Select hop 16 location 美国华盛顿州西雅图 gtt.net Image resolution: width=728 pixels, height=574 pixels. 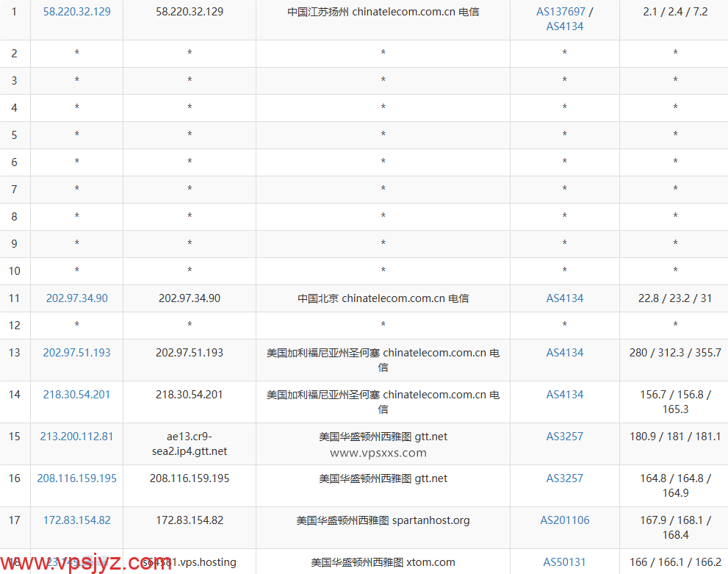click(383, 478)
